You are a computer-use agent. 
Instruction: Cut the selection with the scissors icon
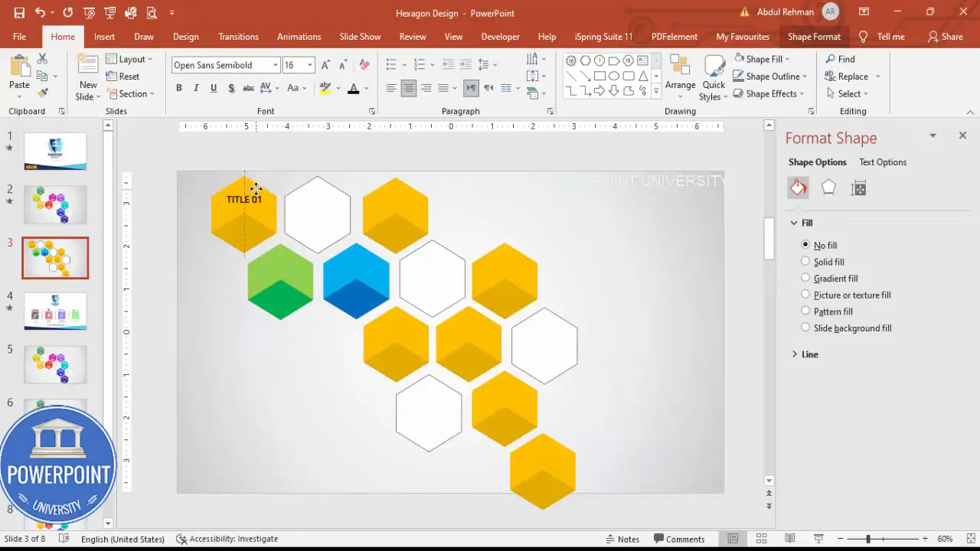(42, 59)
